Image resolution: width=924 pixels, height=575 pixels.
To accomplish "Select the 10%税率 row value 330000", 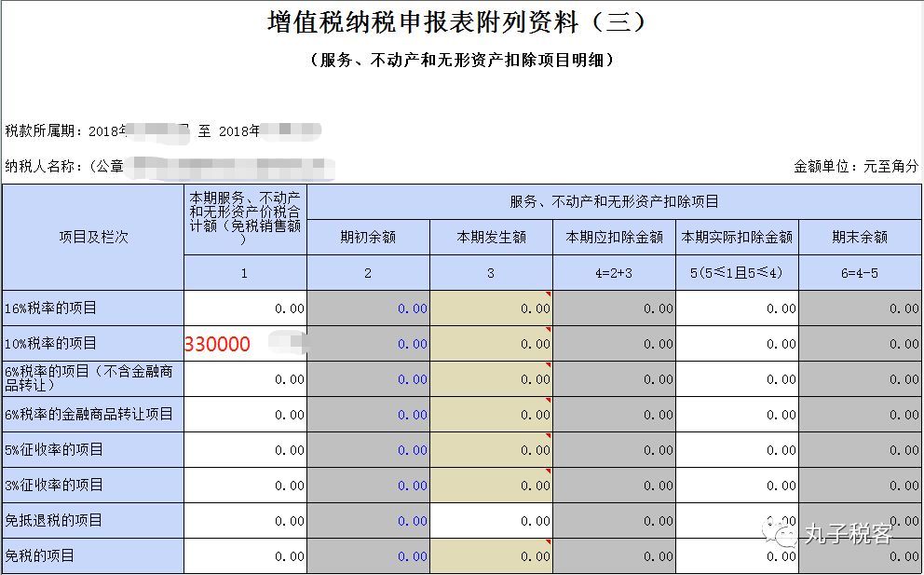I will 218,344.
